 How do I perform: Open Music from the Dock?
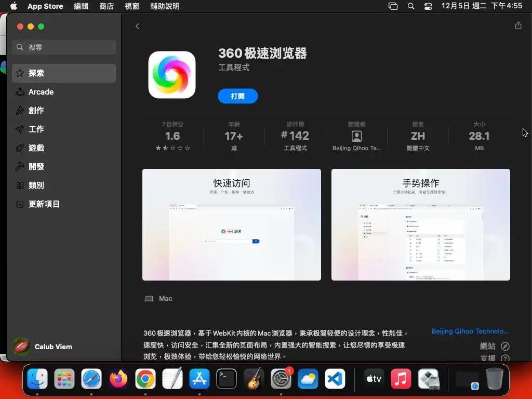pyautogui.click(x=401, y=378)
